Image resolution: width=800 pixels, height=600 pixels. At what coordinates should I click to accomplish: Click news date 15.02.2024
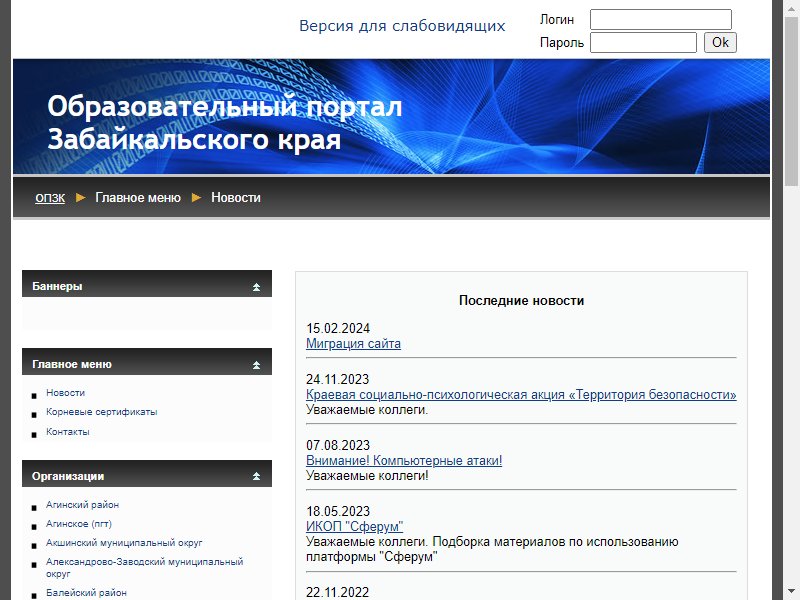pos(338,328)
